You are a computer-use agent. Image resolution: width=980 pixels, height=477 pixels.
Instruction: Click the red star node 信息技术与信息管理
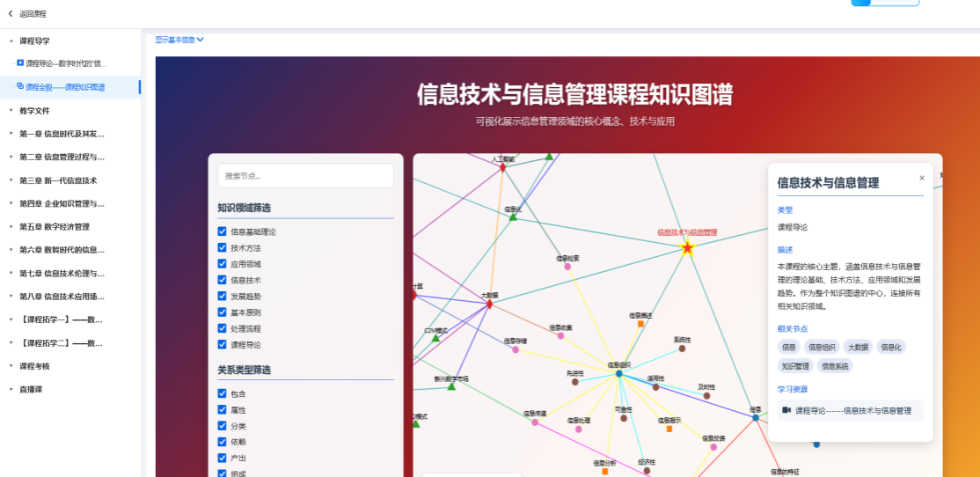tap(688, 249)
